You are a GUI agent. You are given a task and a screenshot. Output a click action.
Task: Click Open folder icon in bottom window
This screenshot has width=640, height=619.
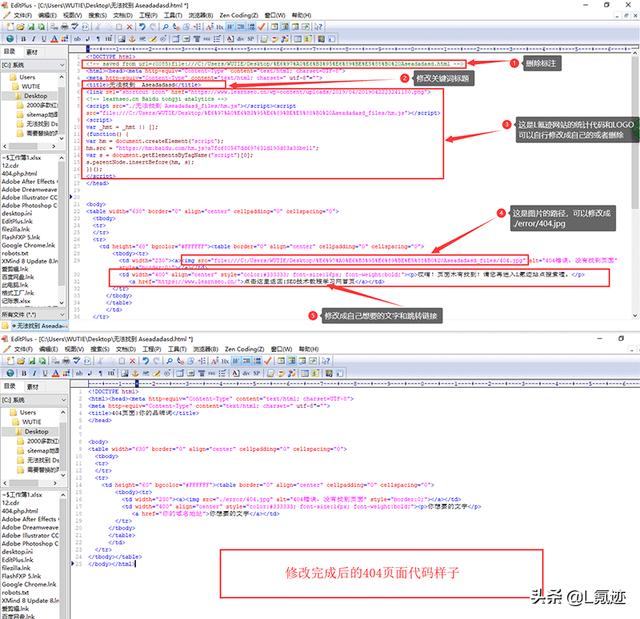click(21, 361)
